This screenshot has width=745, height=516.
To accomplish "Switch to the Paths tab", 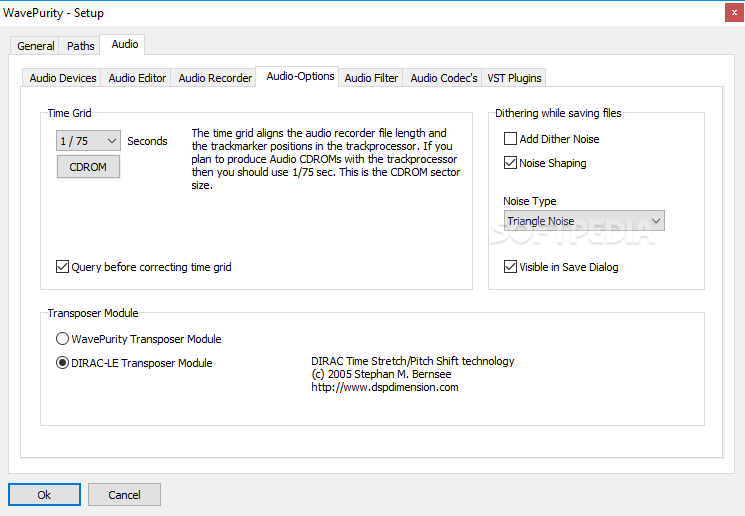I will (x=80, y=46).
